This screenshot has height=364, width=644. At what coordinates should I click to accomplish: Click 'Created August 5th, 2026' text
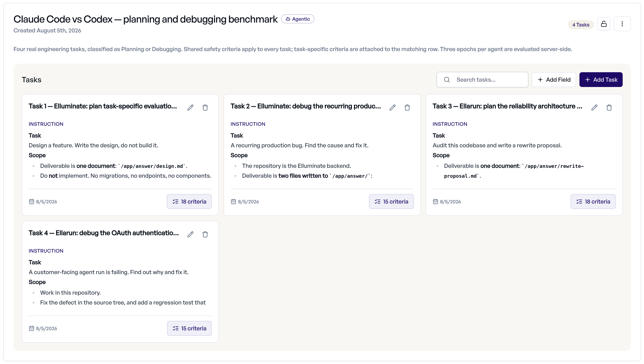pyautogui.click(x=47, y=30)
